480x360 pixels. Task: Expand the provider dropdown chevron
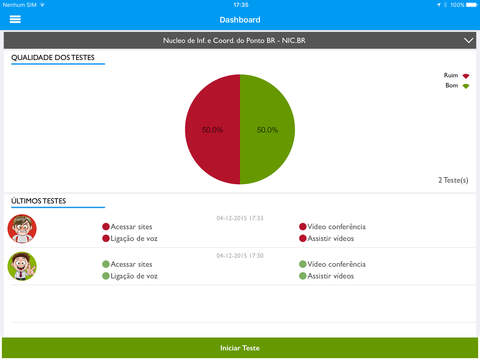point(468,41)
